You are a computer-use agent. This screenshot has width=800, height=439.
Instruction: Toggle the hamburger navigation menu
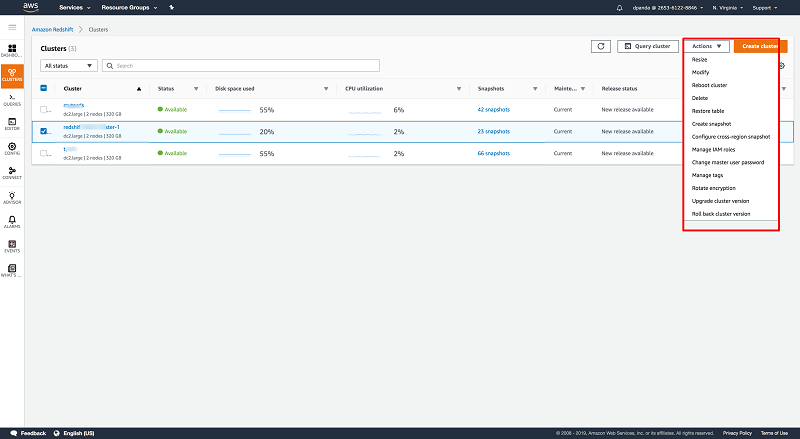pyautogui.click(x=12, y=27)
